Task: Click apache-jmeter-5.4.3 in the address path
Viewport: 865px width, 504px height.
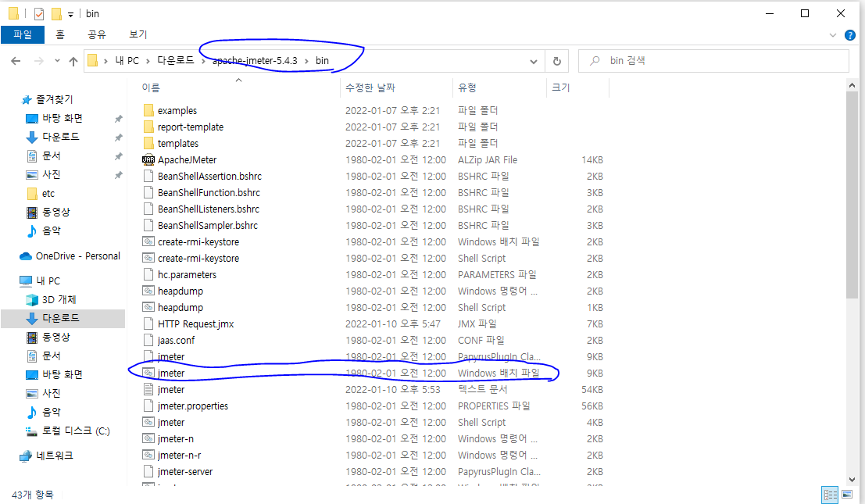Action: (x=255, y=61)
